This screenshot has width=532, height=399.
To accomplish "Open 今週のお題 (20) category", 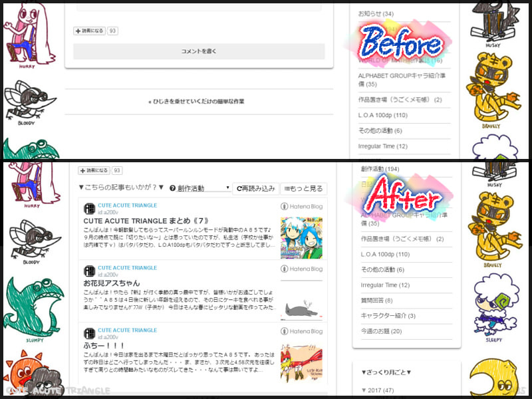I will (x=381, y=331).
